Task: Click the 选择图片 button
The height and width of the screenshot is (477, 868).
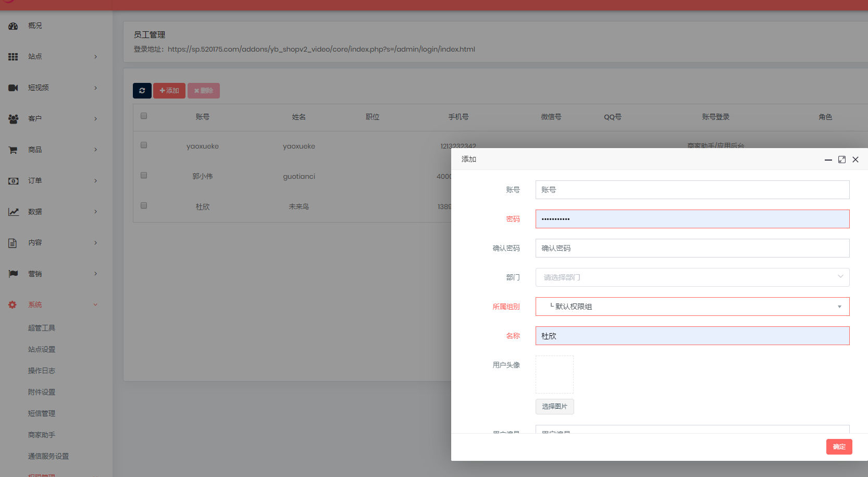Action: (554, 407)
